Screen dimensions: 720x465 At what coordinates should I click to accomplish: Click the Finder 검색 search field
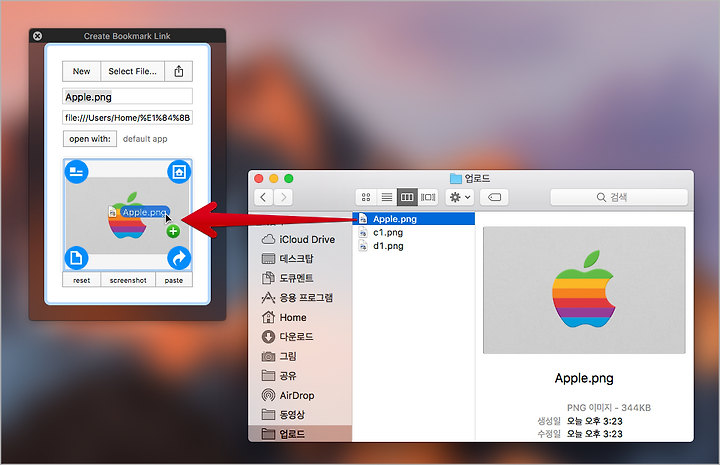point(619,197)
